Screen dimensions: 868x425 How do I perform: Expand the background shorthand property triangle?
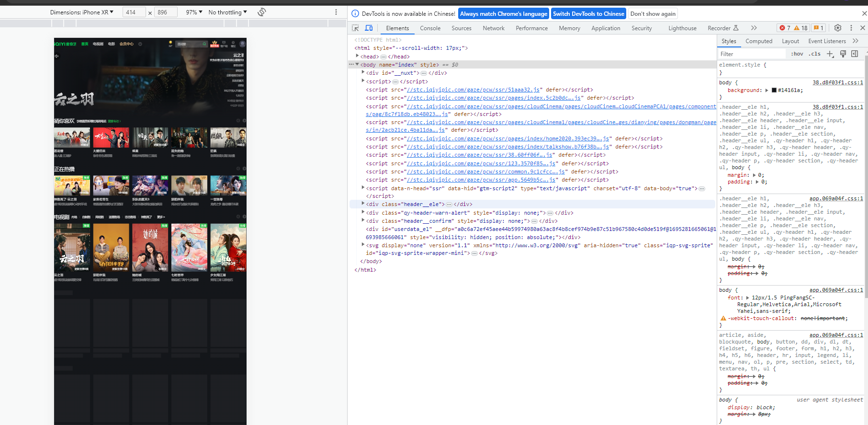click(x=767, y=90)
